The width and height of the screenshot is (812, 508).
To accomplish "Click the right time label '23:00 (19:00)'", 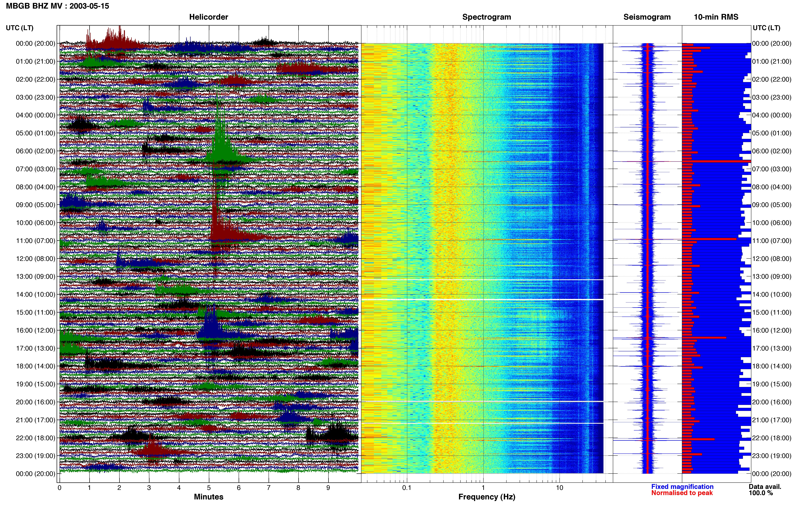I will coord(772,456).
